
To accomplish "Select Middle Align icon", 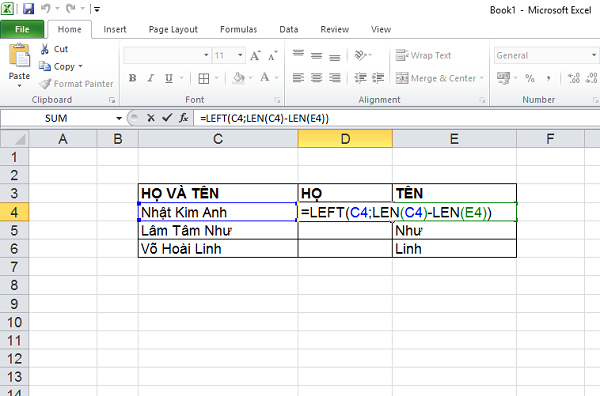I will coord(316,56).
